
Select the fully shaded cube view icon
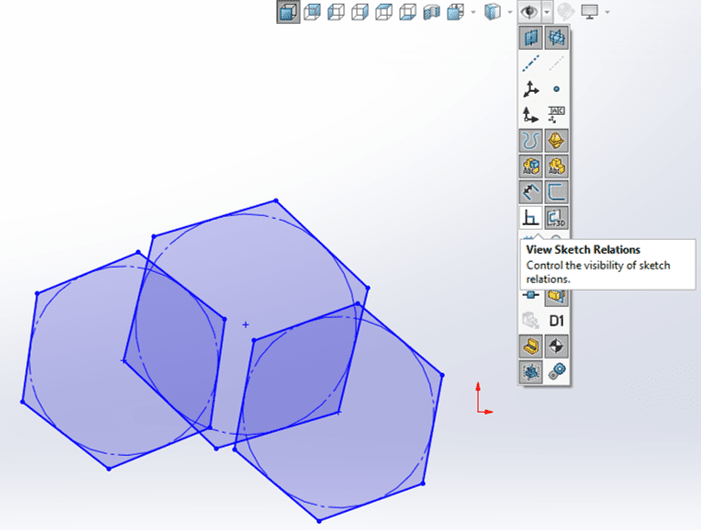tap(288, 12)
